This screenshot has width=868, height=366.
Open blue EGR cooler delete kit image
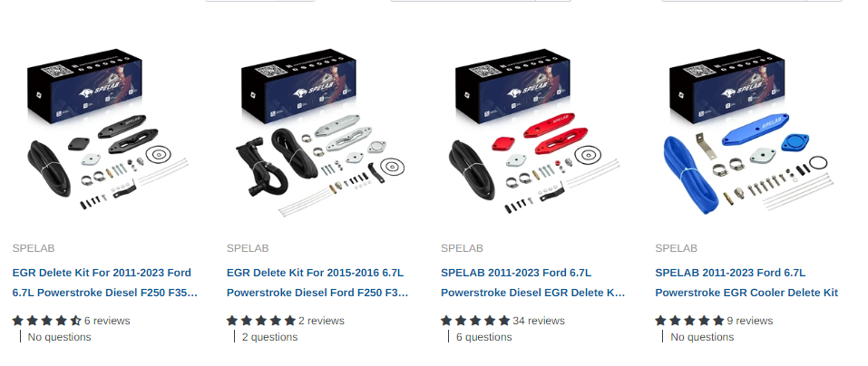point(749,131)
